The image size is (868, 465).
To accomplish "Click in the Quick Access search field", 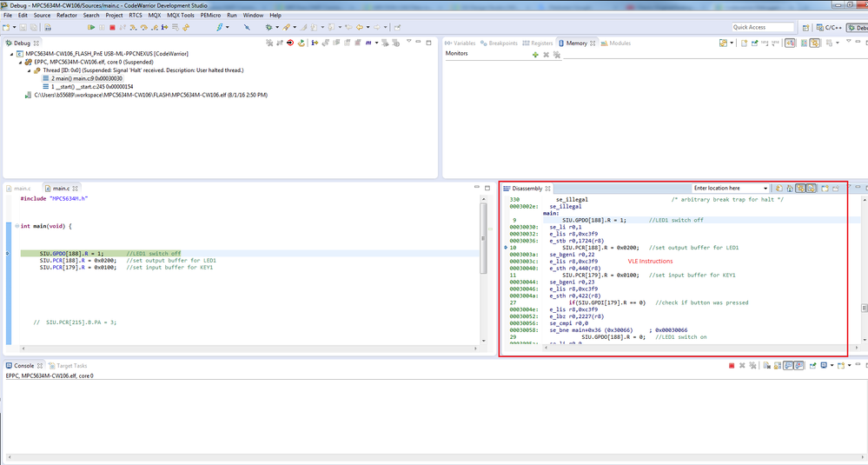I will pos(764,27).
